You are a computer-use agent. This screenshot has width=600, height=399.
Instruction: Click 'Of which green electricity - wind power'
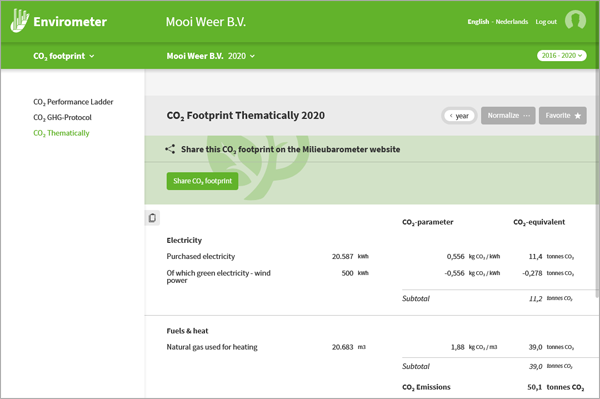218,277
